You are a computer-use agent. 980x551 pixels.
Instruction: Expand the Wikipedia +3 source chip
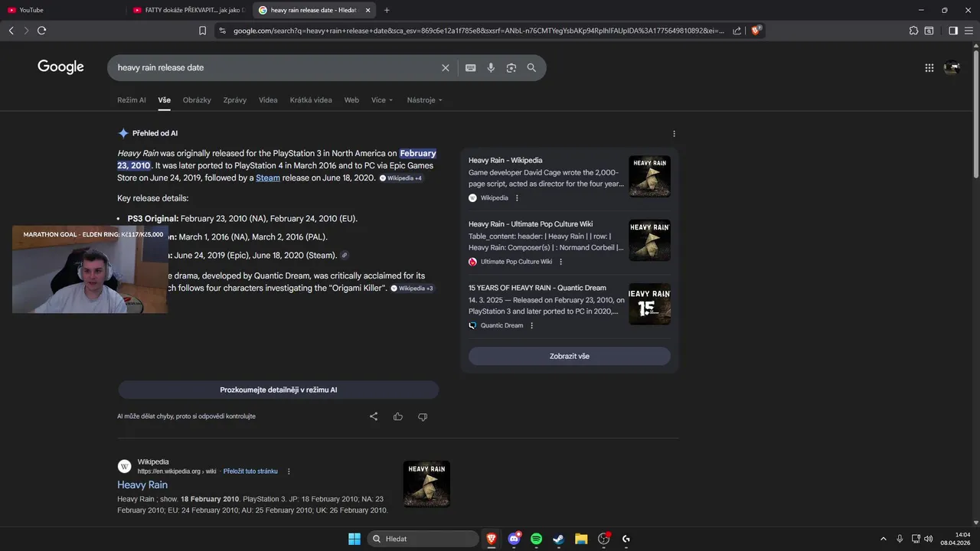point(413,289)
